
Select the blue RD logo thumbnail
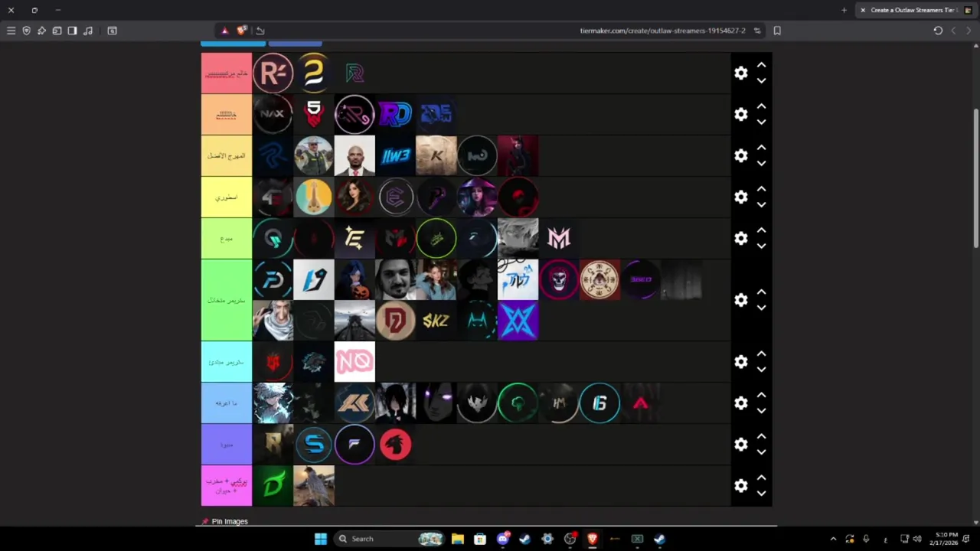tap(395, 114)
